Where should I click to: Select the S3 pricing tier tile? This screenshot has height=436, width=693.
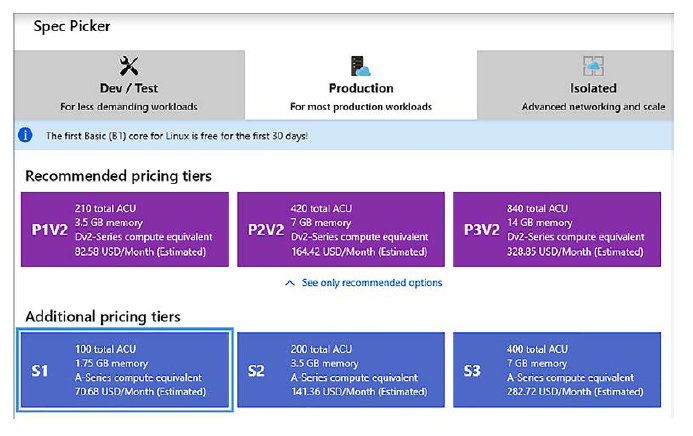pyautogui.click(x=557, y=370)
